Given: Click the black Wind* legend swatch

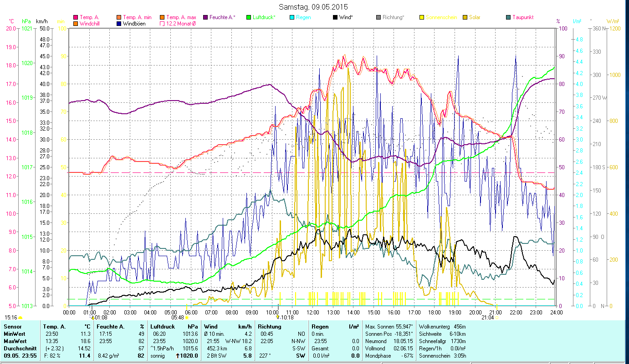Looking at the screenshot, I should (x=335, y=17).
